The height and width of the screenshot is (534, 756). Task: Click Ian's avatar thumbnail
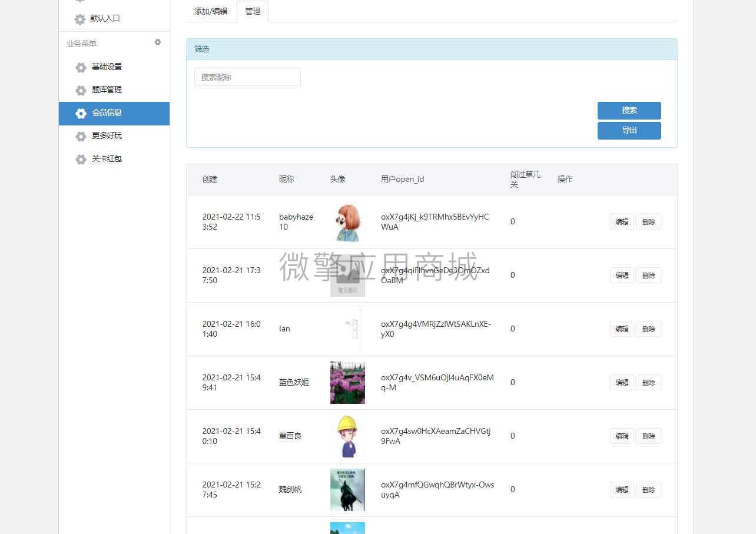[347, 329]
